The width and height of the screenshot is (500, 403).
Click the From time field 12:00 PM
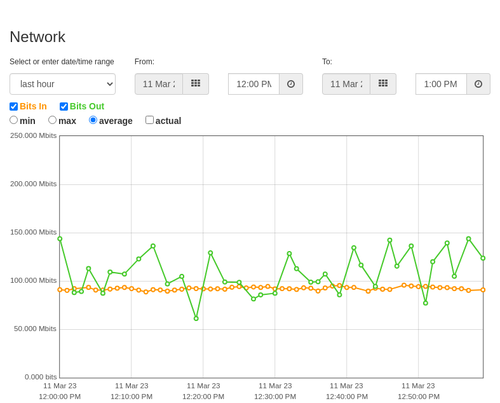point(254,84)
